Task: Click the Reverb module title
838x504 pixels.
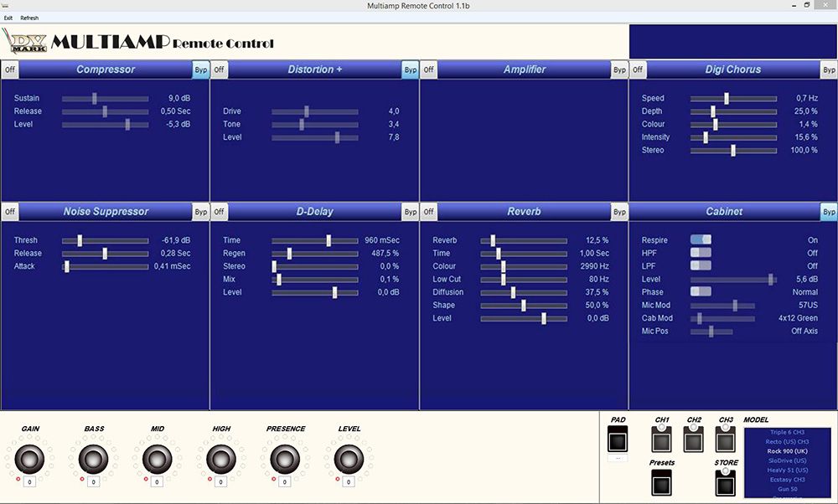Action: point(524,212)
